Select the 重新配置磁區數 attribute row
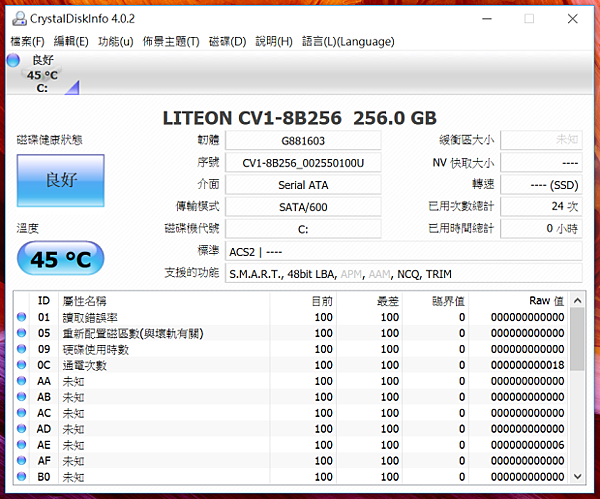 [x=291, y=333]
